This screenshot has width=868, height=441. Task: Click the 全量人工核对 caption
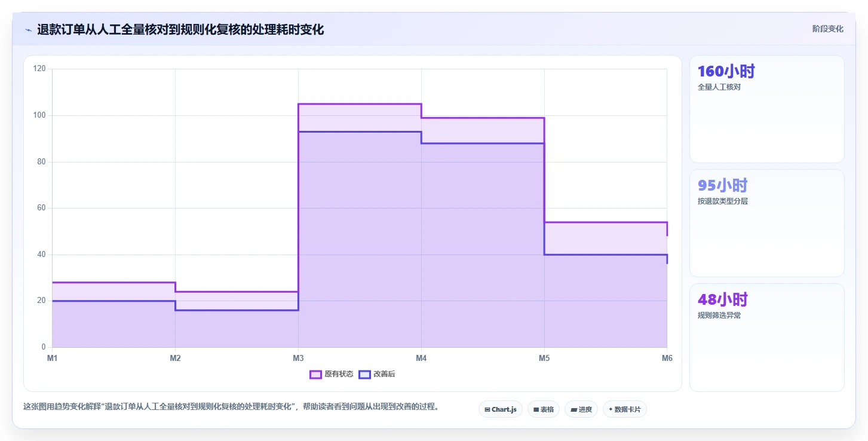pos(719,87)
